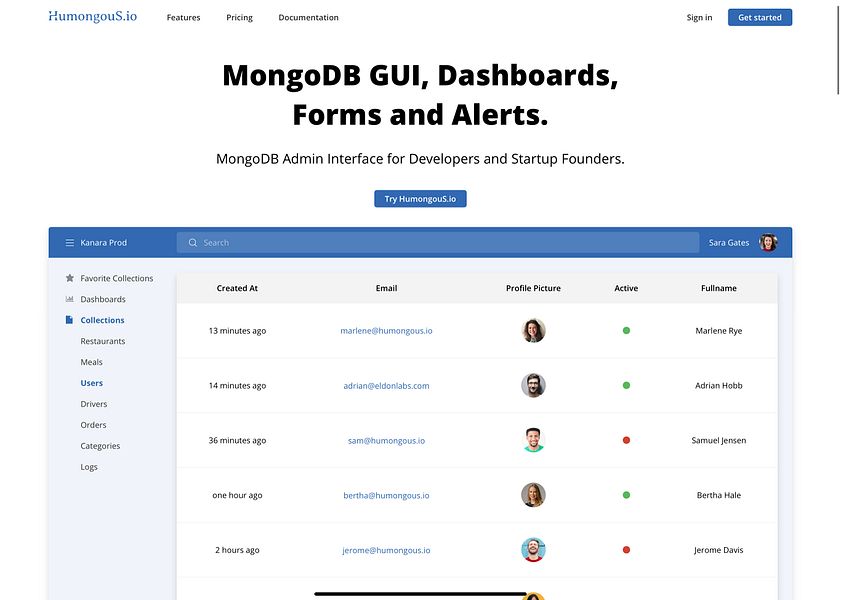Open the hamburger menu beside Kanara Prod
The image size is (841, 600).
pyautogui.click(x=70, y=242)
